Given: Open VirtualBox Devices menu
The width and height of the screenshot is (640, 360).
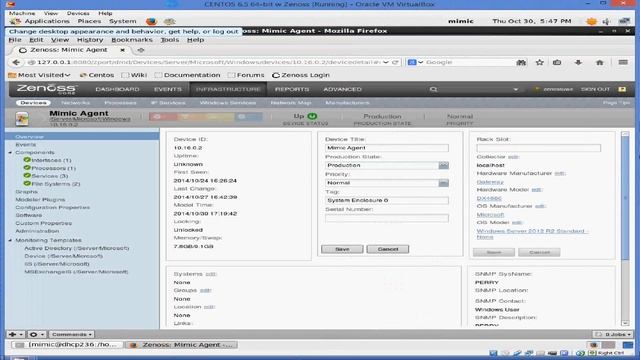Looking at the screenshot, I should pos(78,13).
